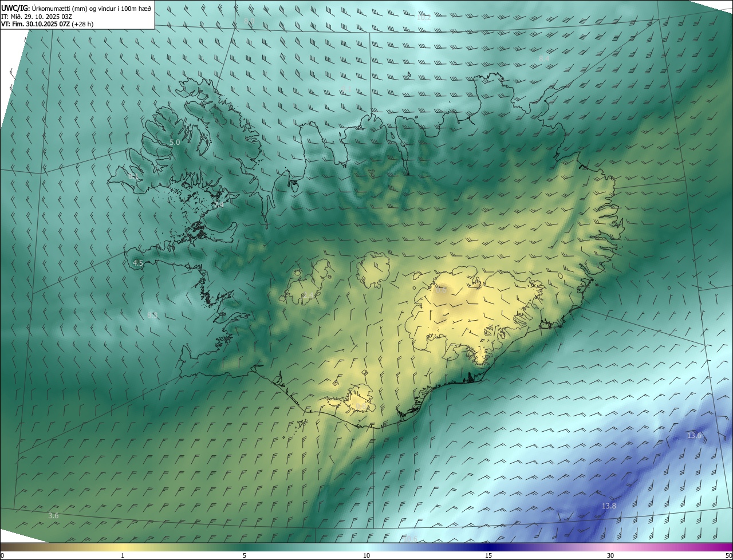The width and height of the screenshot is (733, 560).
Task: Click the "IT: Mið. 29. 10. 2025 03Z" line
Action: 37,17
